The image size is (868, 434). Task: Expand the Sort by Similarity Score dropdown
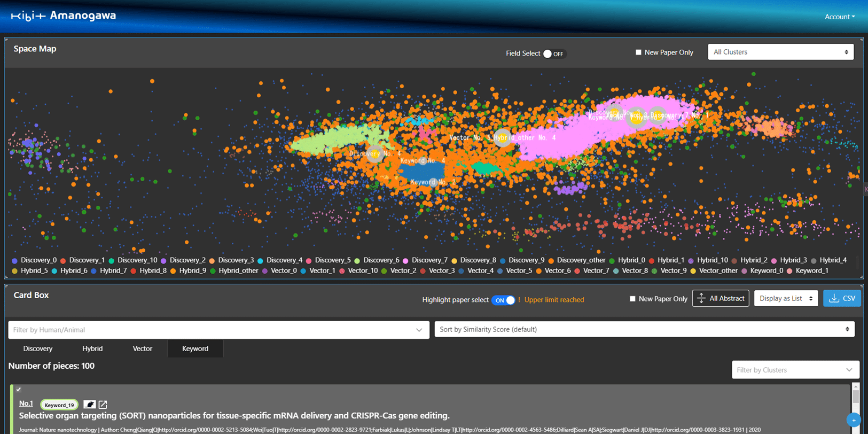(644, 329)
